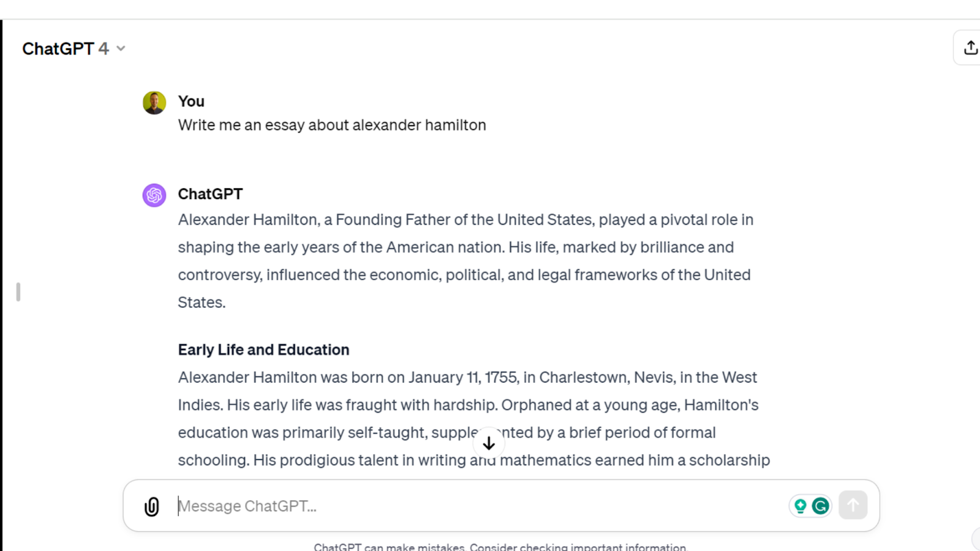The width and height of the screenshot is (980, 551).
Task: Click the Grammarly widget pill in message box
Action: [x=810, y=506]
